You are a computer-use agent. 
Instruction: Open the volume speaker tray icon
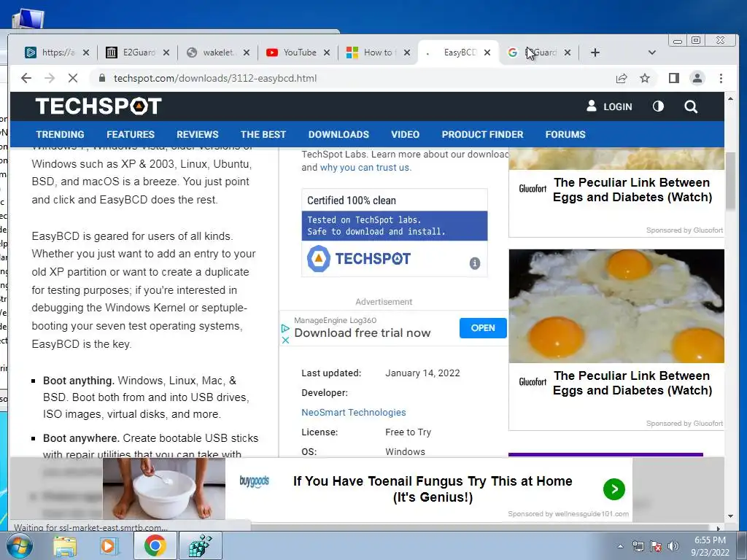(673, 546)
